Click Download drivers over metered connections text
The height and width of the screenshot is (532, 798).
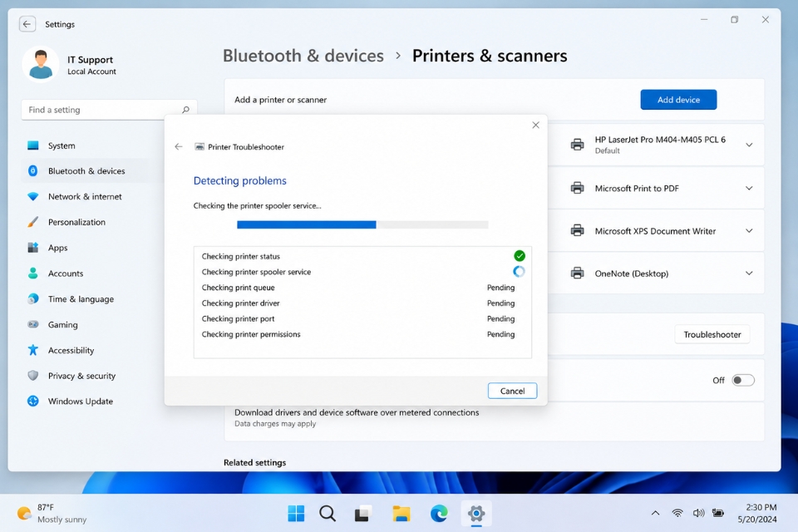[x=357, y=412]
